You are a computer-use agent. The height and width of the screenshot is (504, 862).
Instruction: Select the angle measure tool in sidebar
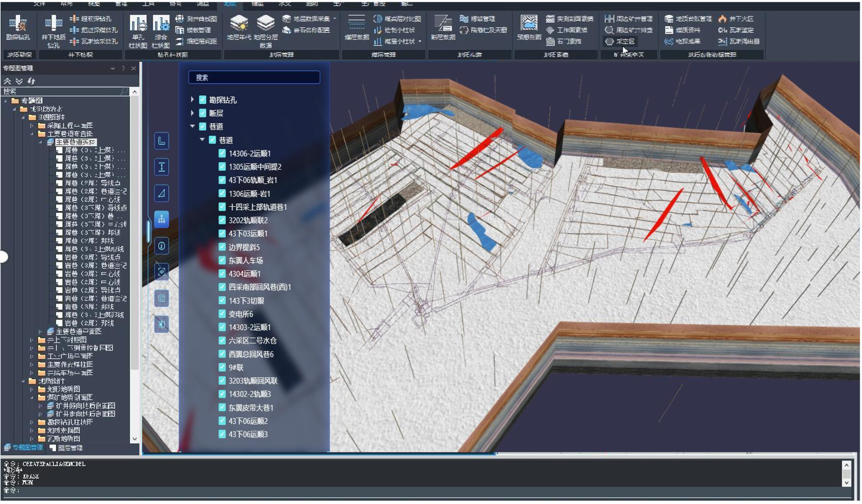pos(161,193)
